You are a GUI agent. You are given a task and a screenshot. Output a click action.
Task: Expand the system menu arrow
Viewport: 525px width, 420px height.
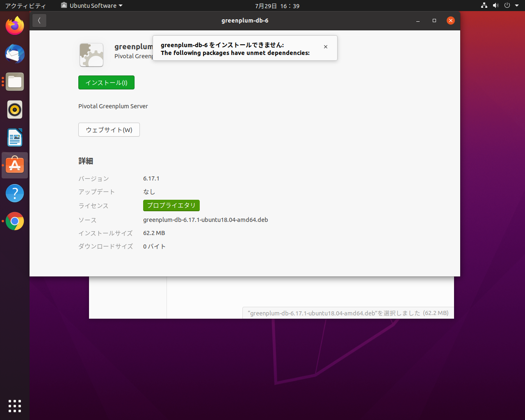pyautogui.click(x=517, y=6)
